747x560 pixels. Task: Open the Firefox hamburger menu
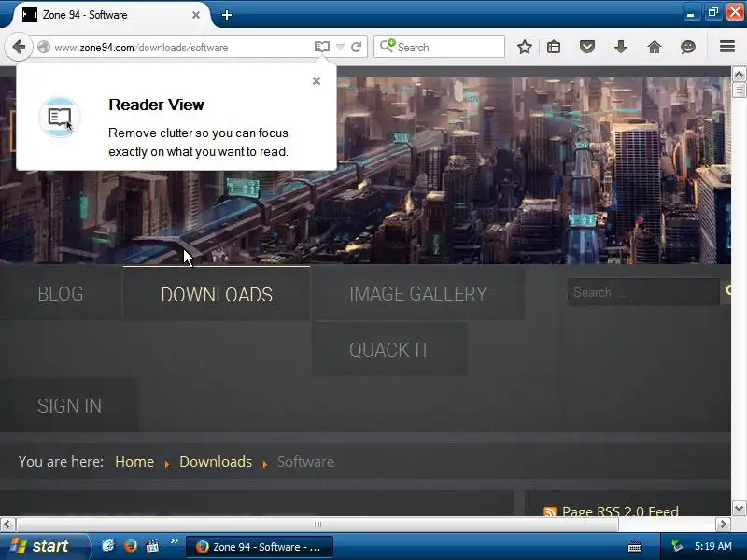pos(727,46)
